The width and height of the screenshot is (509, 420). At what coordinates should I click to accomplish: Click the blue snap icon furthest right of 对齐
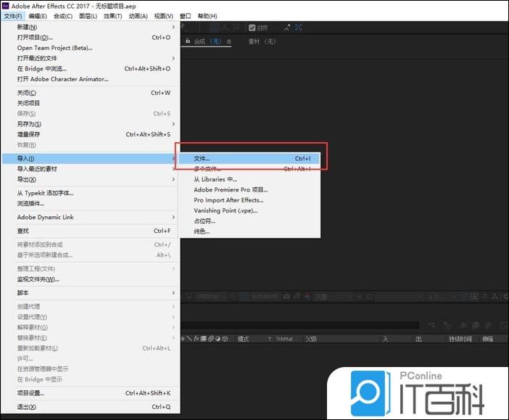pos(298,28)
